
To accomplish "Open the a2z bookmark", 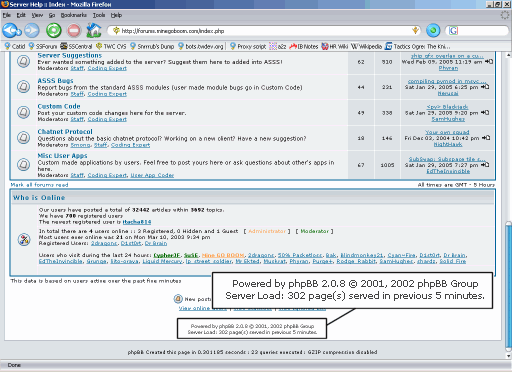I will pos(278,46).
